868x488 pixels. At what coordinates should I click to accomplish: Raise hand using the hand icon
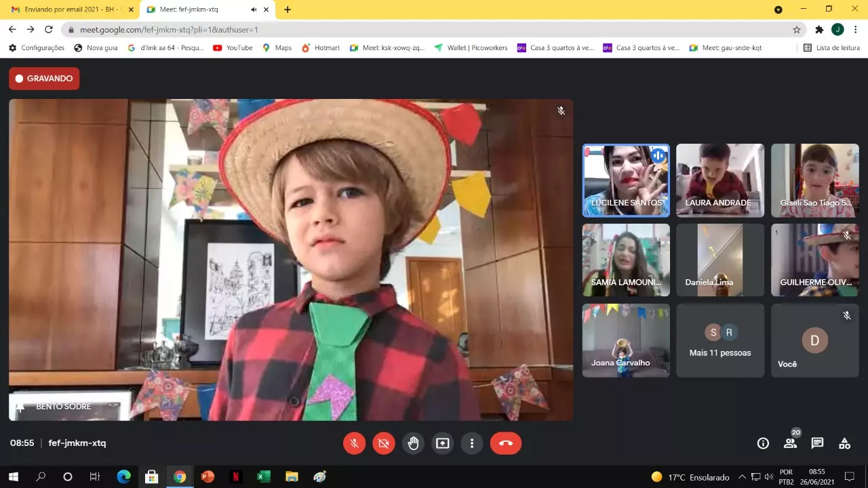[x=413, y=443]
